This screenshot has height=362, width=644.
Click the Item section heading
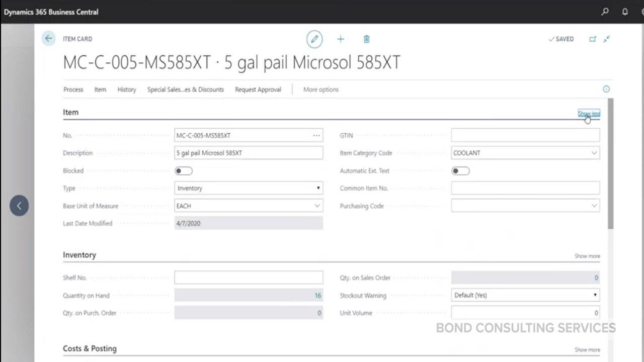pyautogui.click(x=70, y=112)
